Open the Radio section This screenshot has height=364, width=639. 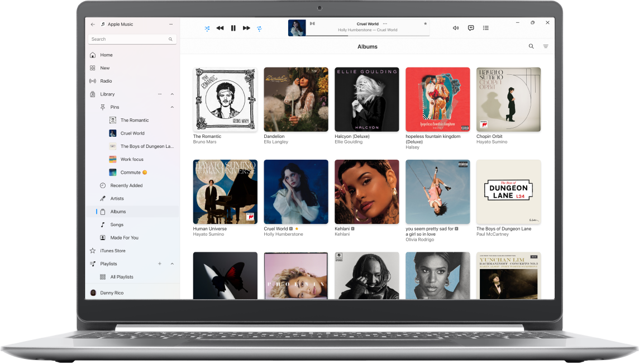coord(133,81)
